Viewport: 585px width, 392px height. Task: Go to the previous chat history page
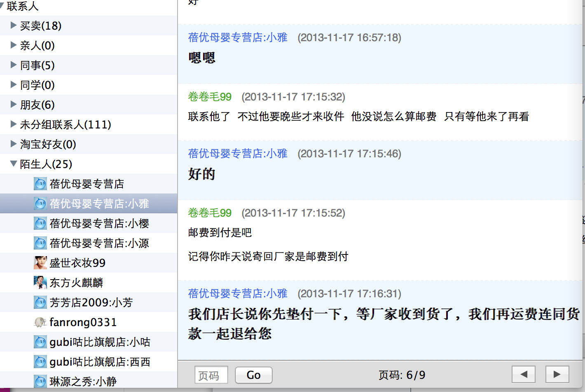pos(523,374)
